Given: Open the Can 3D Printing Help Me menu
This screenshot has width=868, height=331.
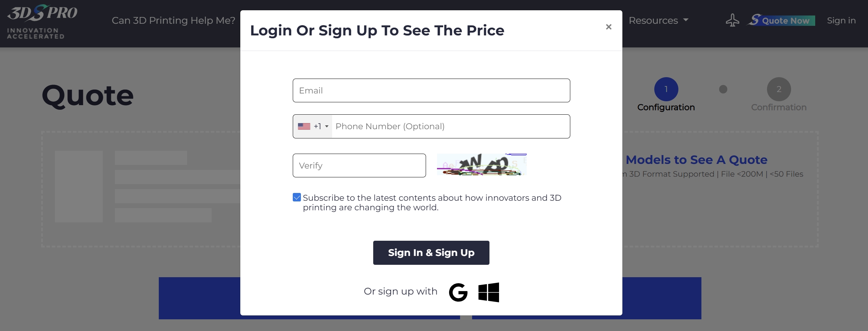Looking at the screenshot, I should pyautogui.click(x=173, y=21).
